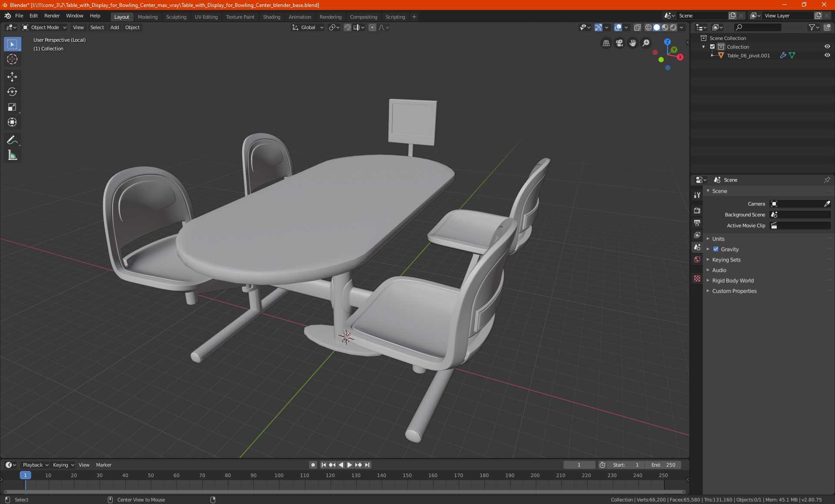Select the Rotate tool
The width and height of the screenshot is (835, 504).
(x=12, y=92)
